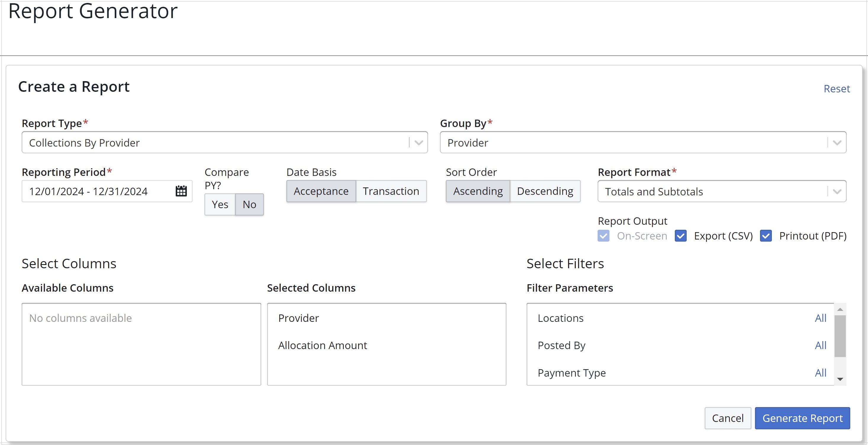The width and height of the screenshot is (868, 445).
Task: Click the Locations filter row label
Action: click(x=560, y=318)
